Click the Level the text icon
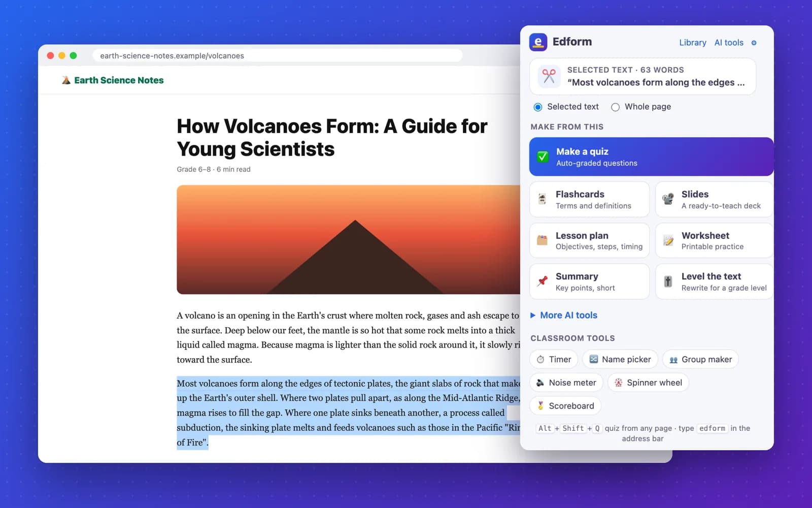Screen dimensions: 812x508 [x=668, y=281]
